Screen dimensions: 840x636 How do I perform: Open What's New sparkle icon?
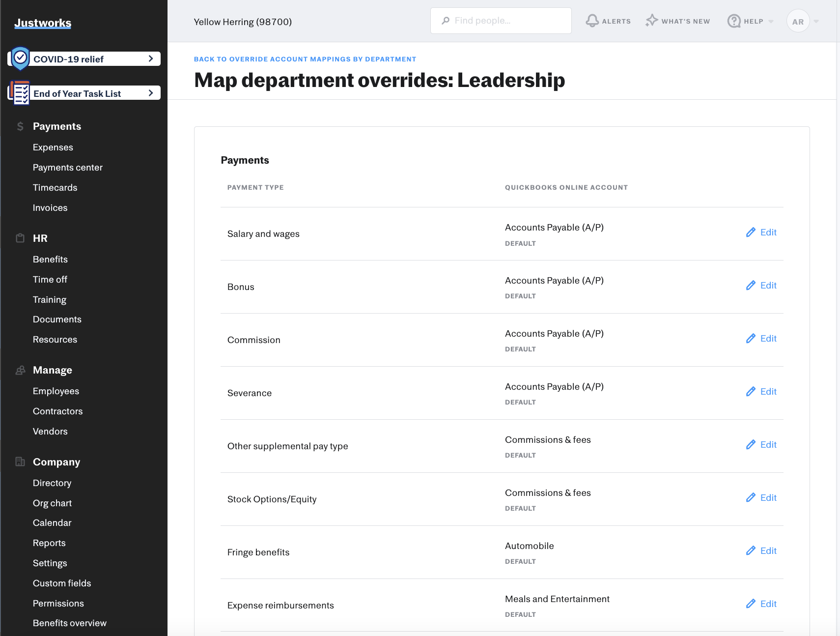[651, 21]
